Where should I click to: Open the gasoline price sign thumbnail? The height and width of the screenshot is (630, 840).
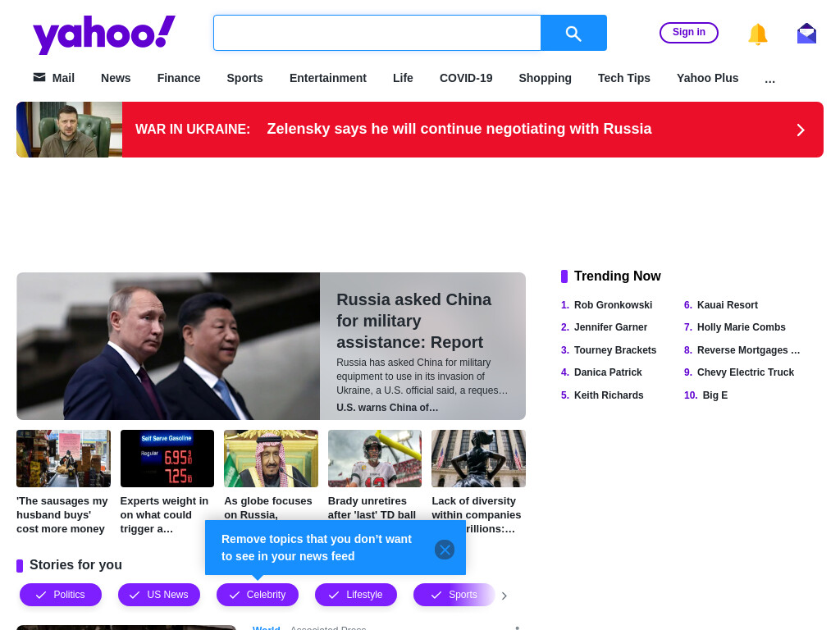tap(167, 459)
